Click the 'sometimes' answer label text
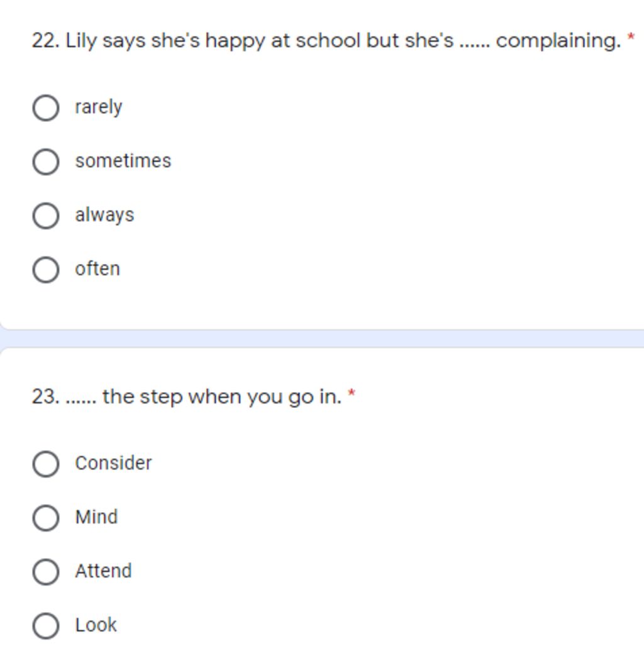The height and width of the screenshot is (653, 644). coord(123,161)
